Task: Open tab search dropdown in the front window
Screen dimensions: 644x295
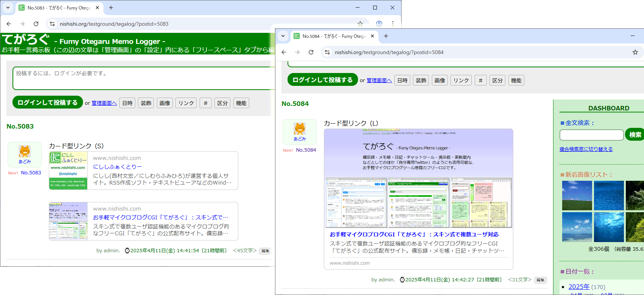Action: (283, 36)
